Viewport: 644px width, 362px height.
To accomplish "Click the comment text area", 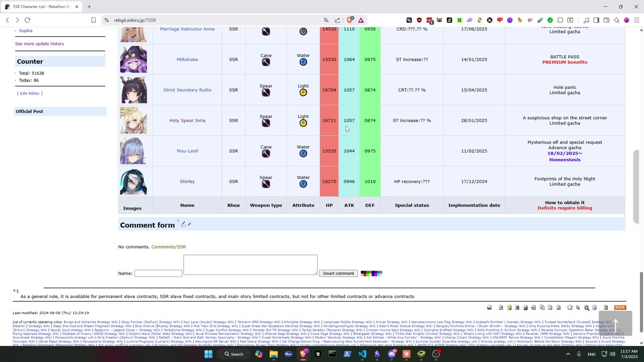I will (251, 265).
